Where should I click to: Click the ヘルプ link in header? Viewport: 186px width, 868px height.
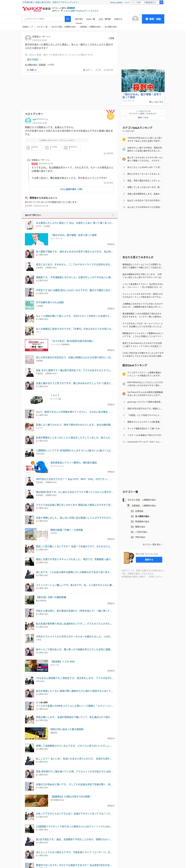click(127, 2)
